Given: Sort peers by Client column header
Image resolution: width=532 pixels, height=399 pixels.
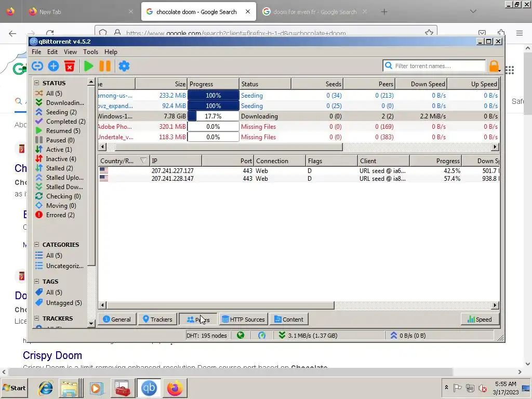Looking at the screenshot, I should tap(383, 161).
